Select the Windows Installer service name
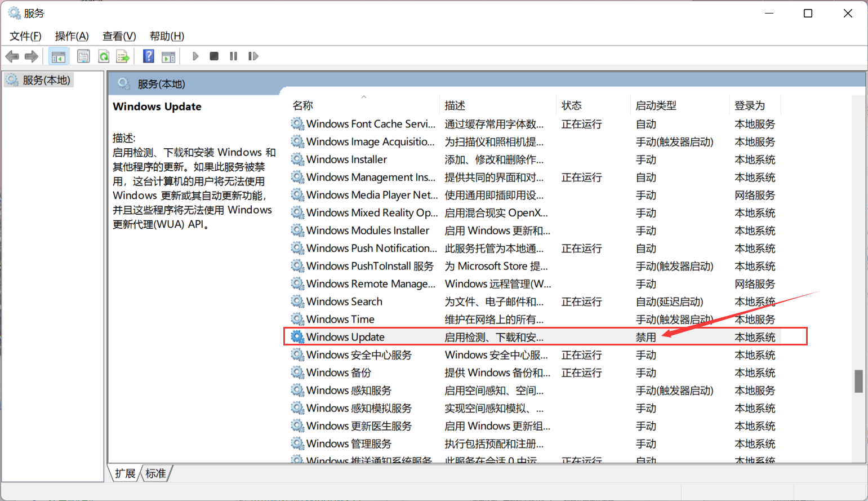This screenshot has width=868, height=501. [346, 159]
